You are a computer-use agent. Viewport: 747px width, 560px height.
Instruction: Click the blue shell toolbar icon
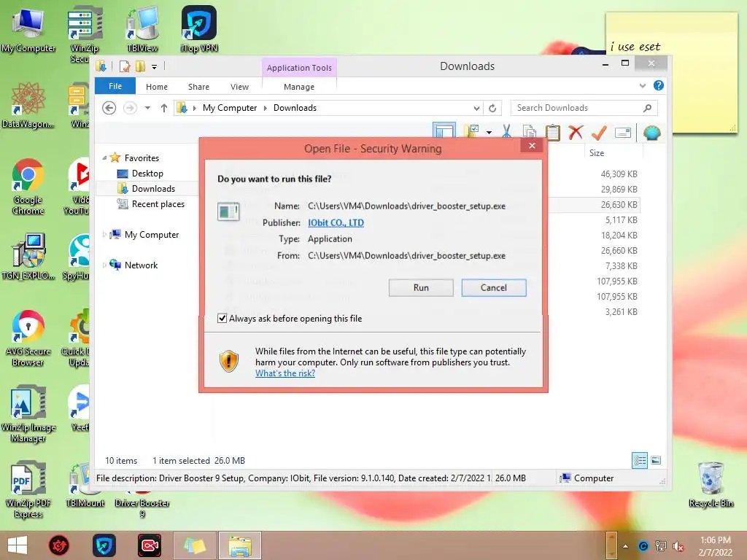[651, 133]
